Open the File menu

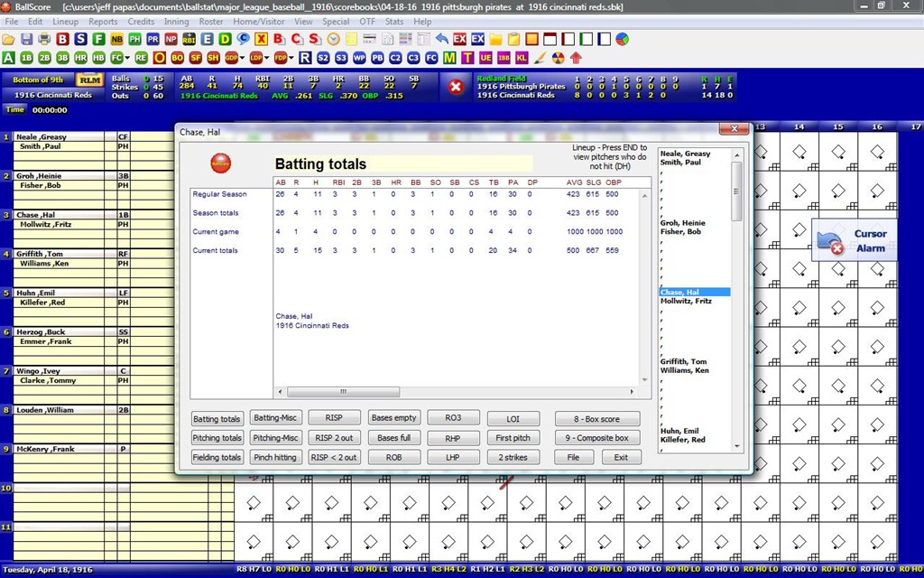[11, 22]
